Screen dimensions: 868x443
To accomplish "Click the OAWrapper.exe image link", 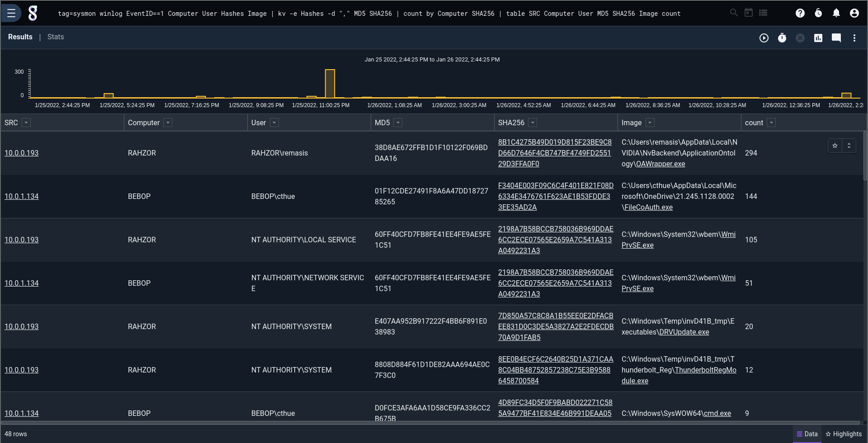I will tap(660, 164).
